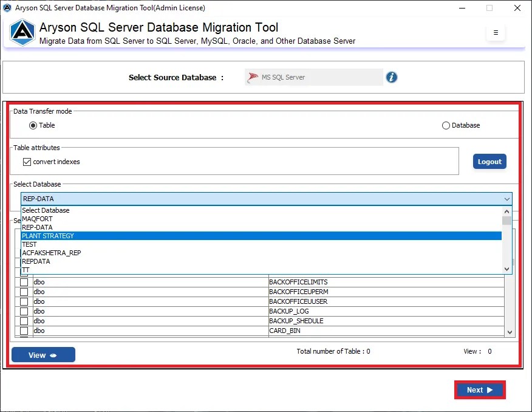
Task: Click the Aryson logo in header
Action: click(22, 33)
